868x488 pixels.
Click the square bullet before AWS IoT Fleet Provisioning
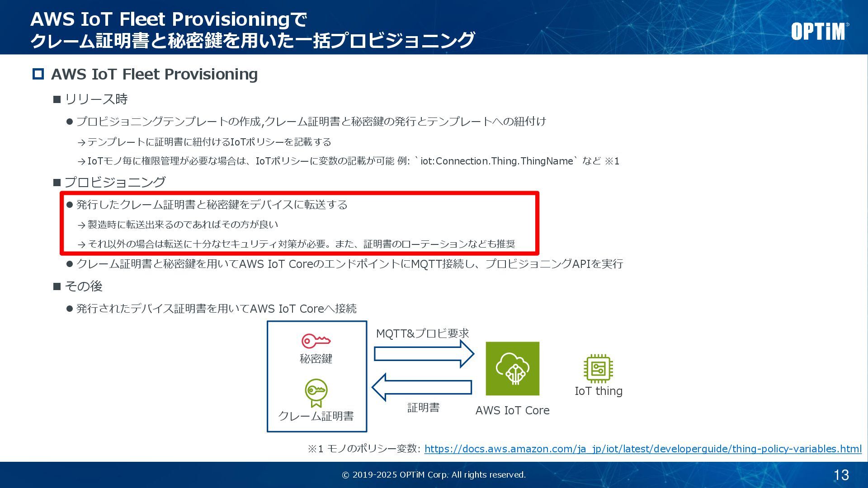click(x=38, y=74)
